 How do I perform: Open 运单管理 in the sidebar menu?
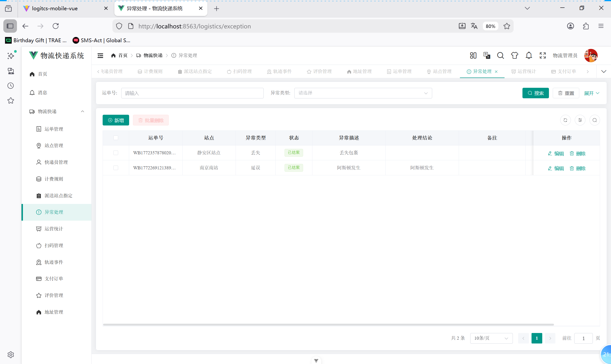click(x=54, y=129)
